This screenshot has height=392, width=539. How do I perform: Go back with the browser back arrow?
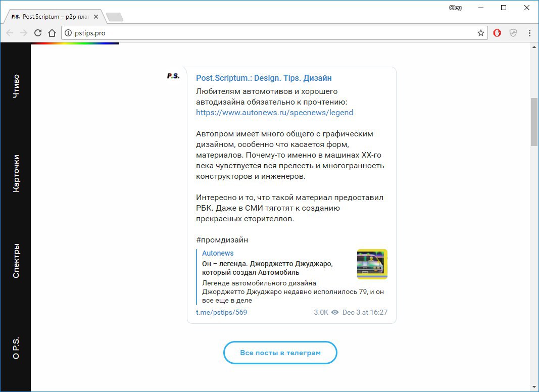coord(10,33)
